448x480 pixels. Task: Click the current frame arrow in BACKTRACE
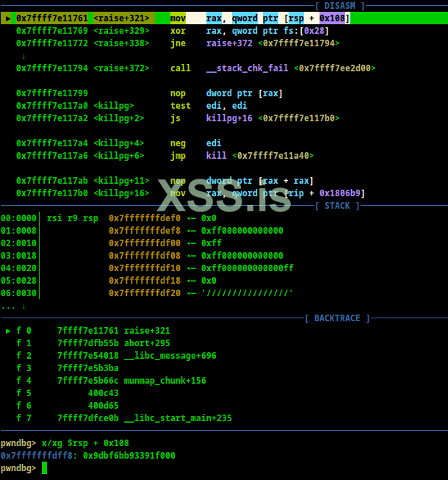coord(8,331)
